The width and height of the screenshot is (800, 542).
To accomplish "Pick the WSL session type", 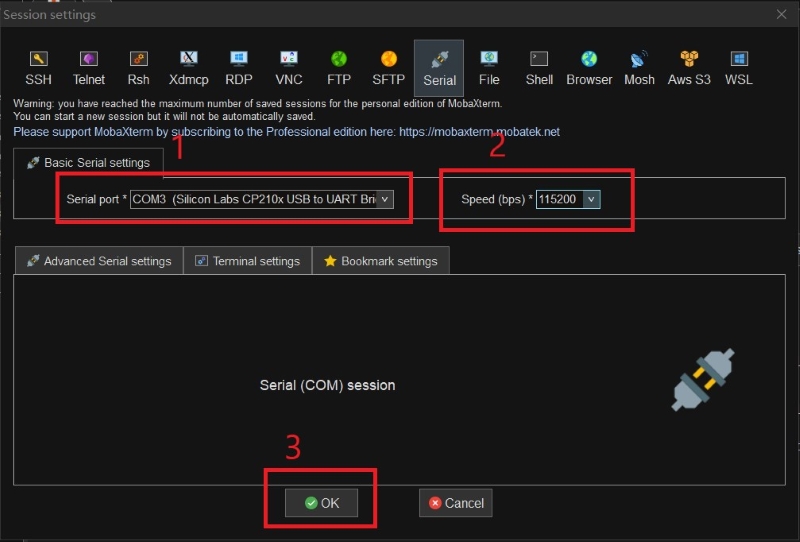I will pos(739,68).
